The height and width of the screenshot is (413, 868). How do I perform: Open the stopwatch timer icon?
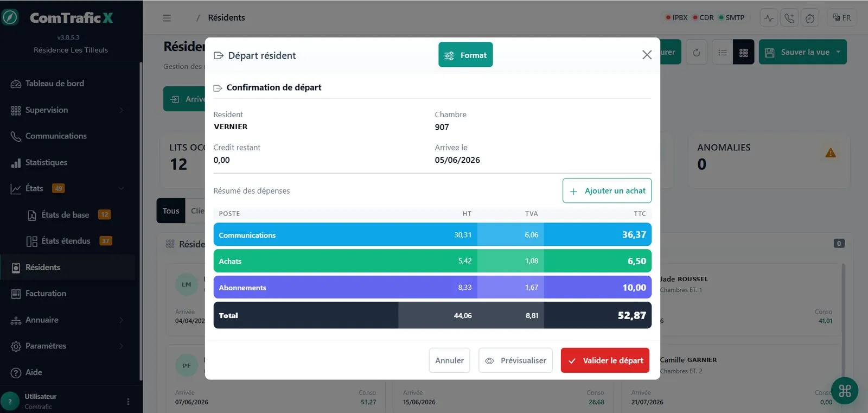810,18
